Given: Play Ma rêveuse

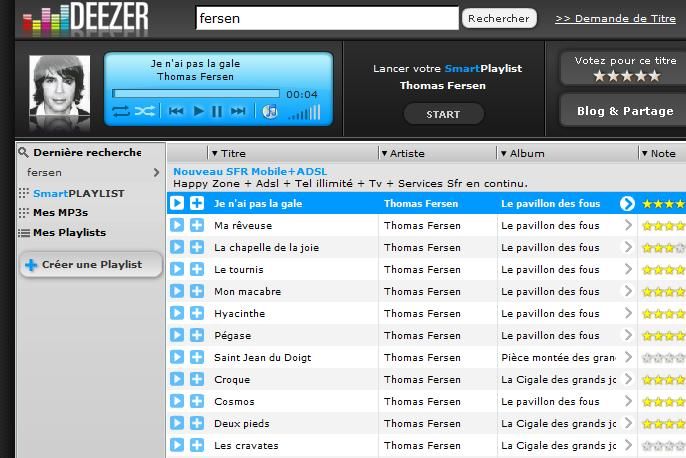Looking at the screenshot, I should (177, 225).
